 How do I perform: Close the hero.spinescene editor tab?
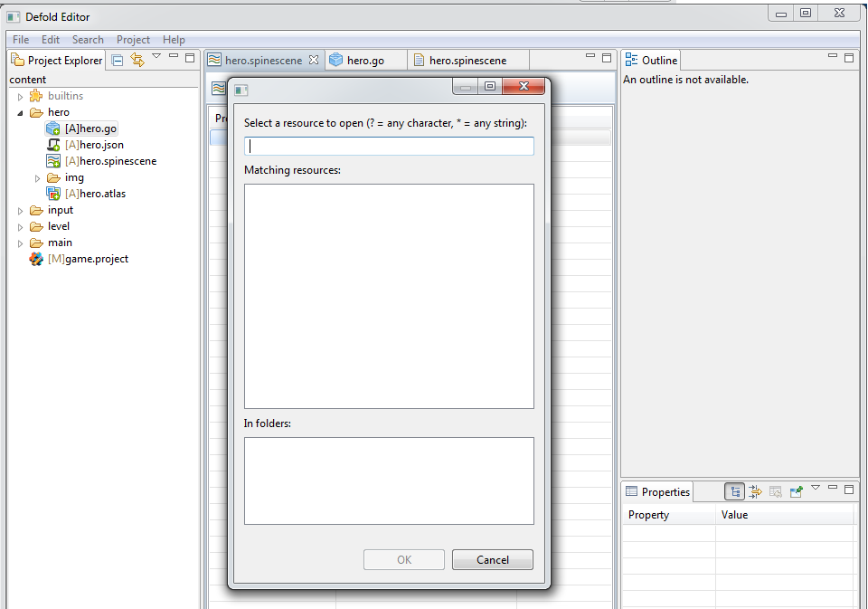coord(314,60)
